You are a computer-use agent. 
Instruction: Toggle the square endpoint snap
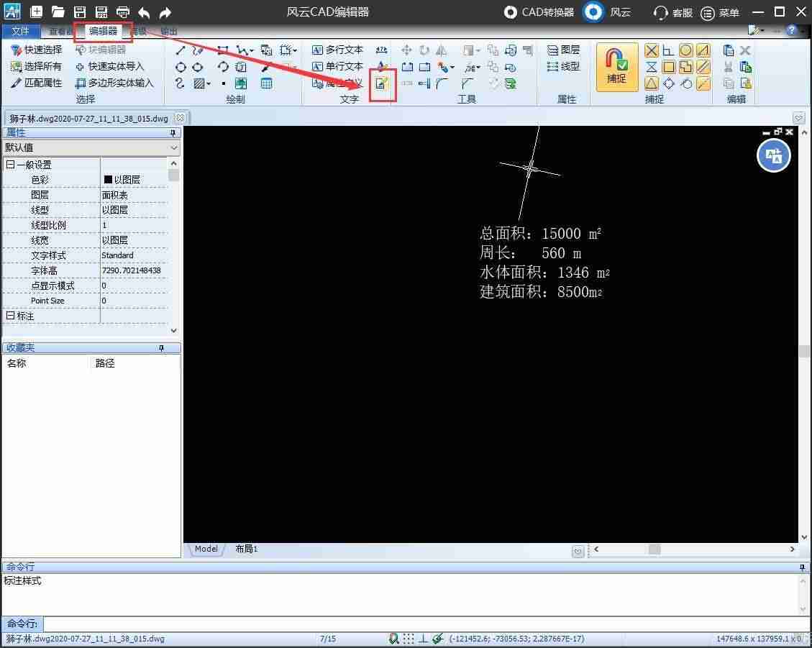tap(669, 67)
